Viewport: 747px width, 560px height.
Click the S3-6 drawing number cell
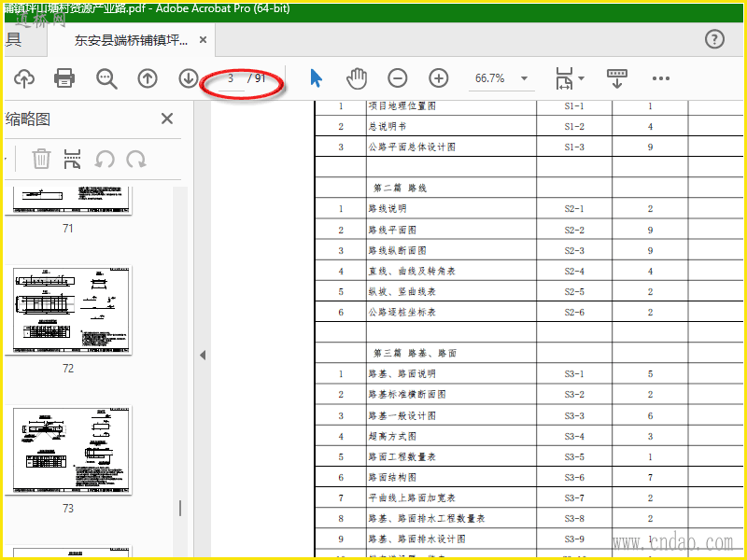(x=574, y=477)
